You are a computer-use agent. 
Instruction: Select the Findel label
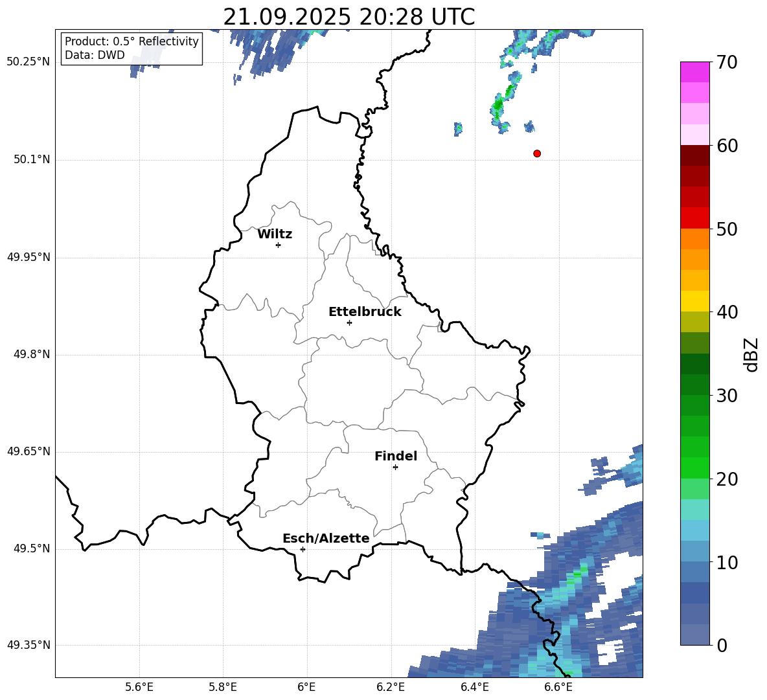tap(396, 456)
